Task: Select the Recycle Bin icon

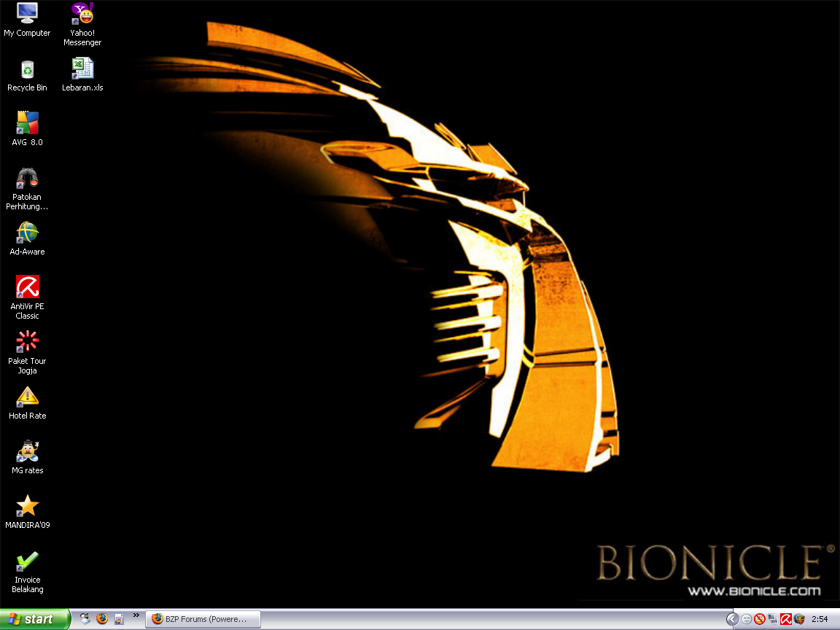Action: point(27,76)
